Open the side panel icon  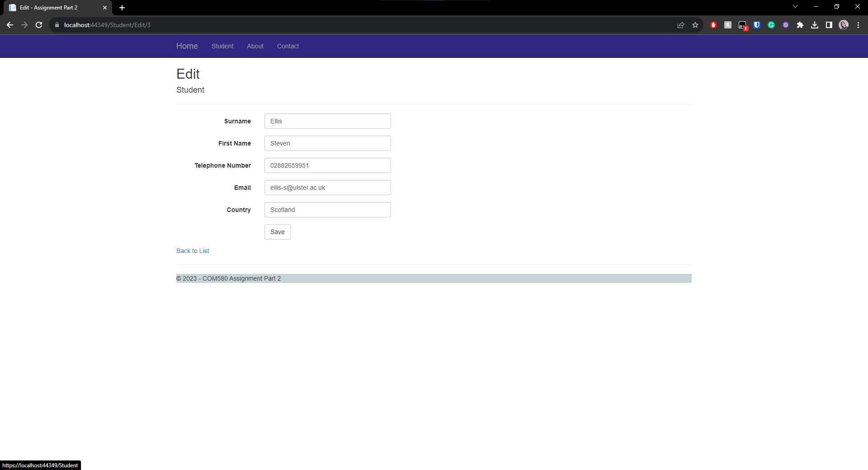coord(829,25)
